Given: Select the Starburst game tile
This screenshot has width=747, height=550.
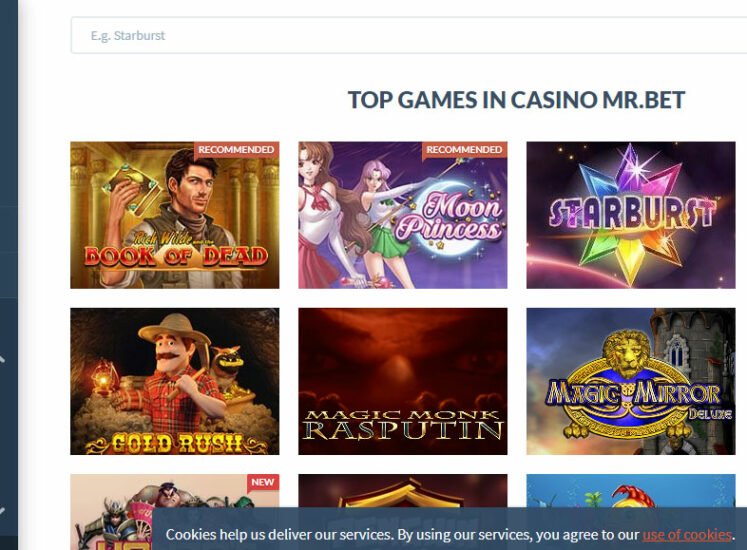Looking at the screenshot, I should coord(631,215).
